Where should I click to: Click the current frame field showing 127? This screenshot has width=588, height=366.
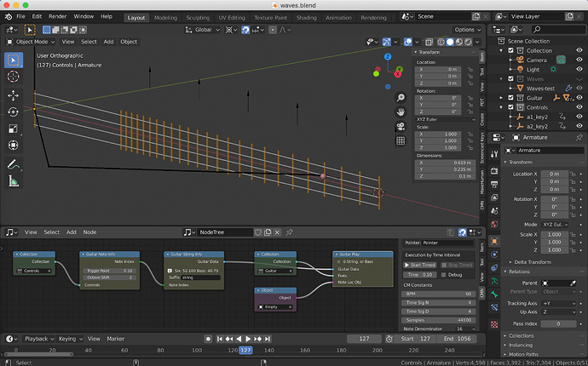(x=364, y=339)
